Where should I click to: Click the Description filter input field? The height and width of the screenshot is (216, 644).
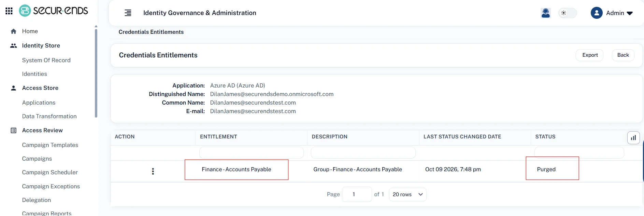363,152
